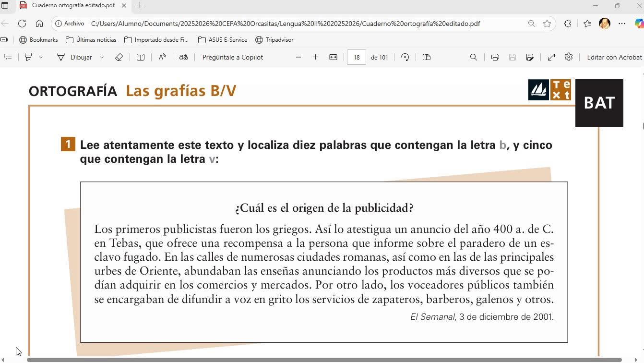644x363 pixels.
Task: Add a text box annotation
Action: click(x=141, y=57)
